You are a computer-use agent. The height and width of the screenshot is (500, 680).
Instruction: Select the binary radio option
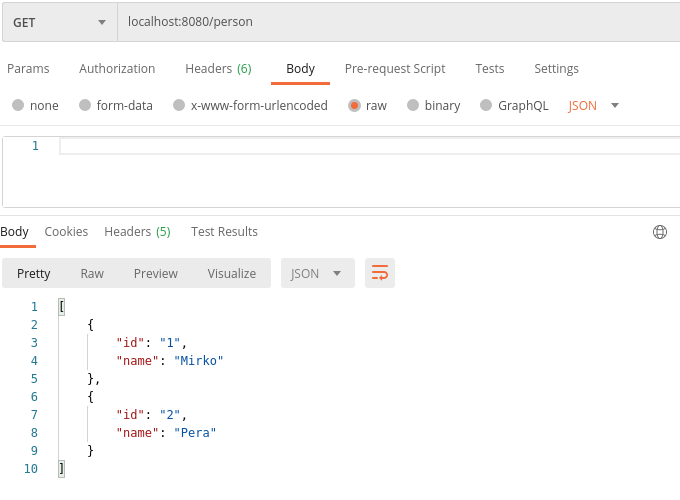(413, 105)
